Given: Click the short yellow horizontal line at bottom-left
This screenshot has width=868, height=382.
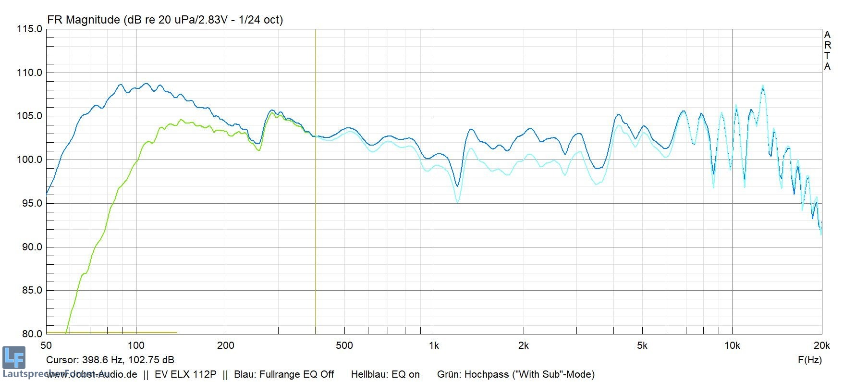Looking at the screenshot, I should (111, 333).
